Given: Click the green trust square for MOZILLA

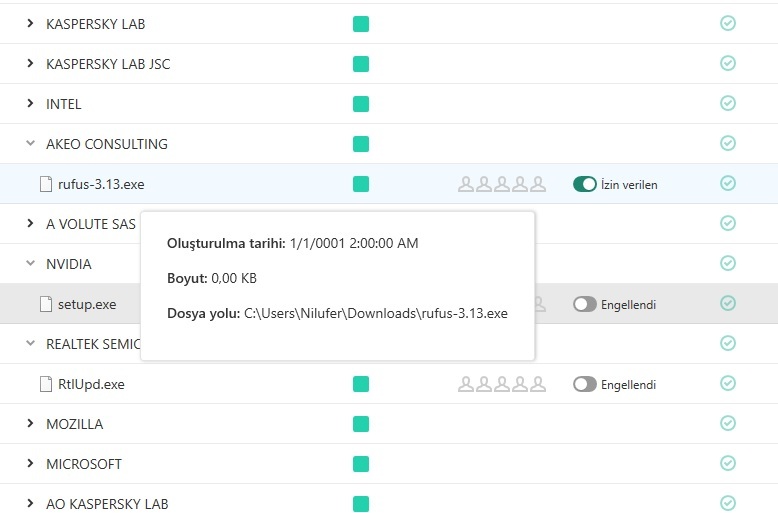Looking at the screenshot, I should 361,424.
